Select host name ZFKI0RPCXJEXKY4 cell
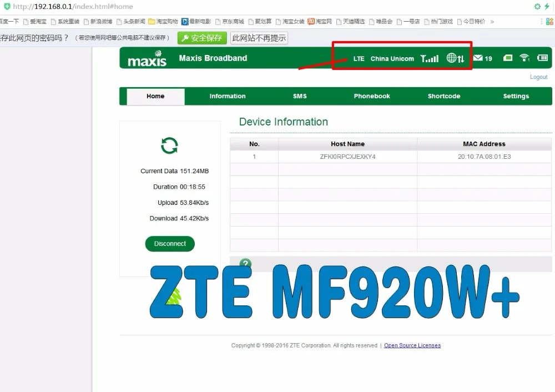 coord(347,157)
